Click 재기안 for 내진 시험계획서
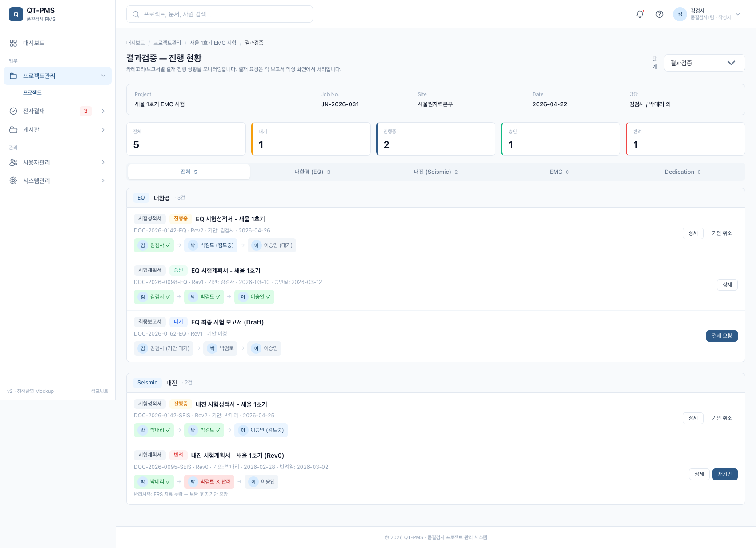This screenshot has height=548, width=756. (725, 474)
